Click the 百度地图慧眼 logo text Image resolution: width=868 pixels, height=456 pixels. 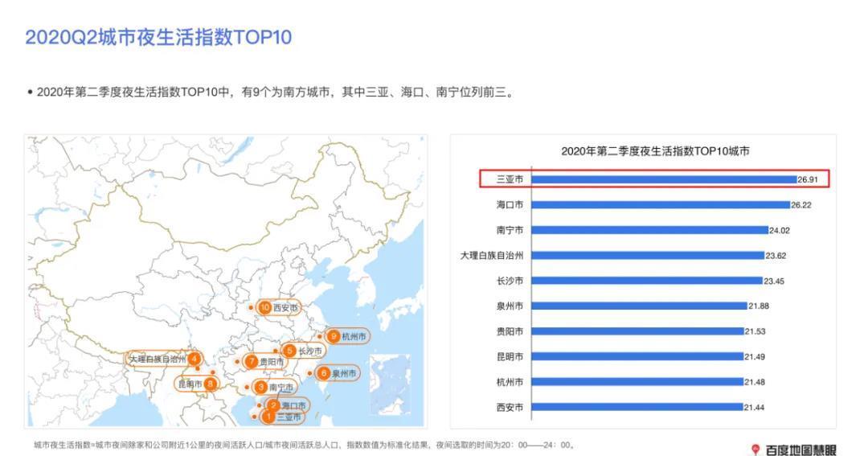[x=800, y=450]
